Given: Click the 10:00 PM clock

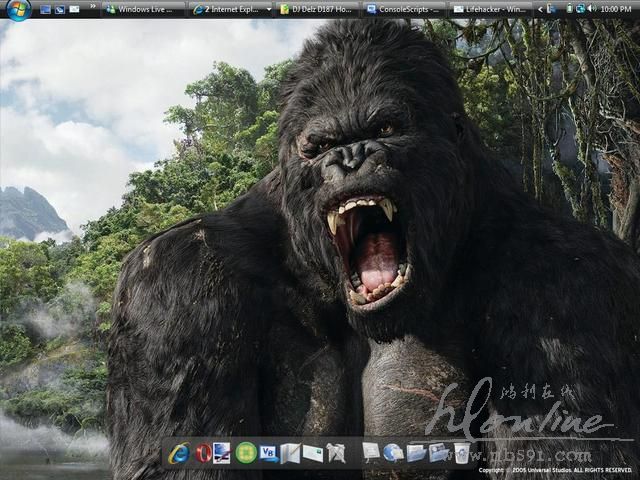Looking at the screenshot, I should [615, 9].
